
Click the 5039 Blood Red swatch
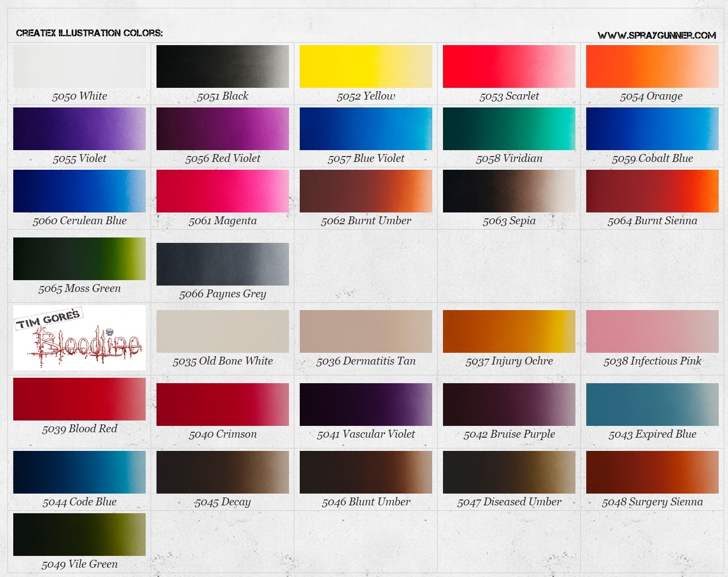(x=79, y=399)
